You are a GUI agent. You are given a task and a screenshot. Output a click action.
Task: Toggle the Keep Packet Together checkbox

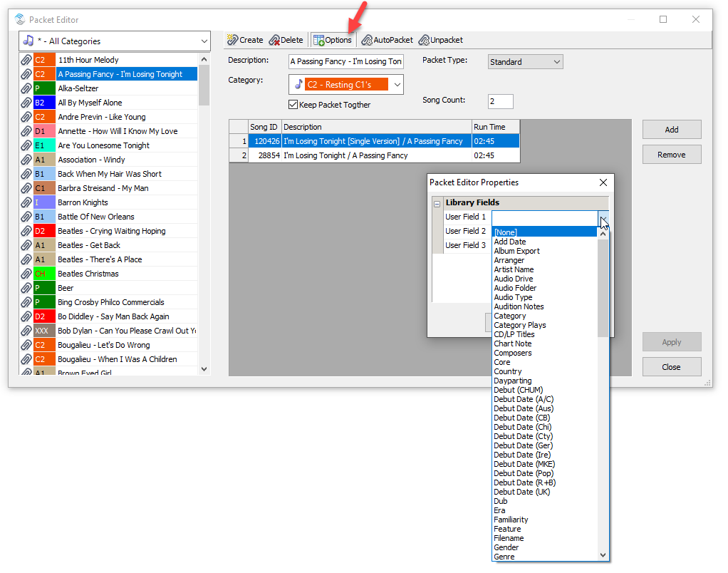293,105
